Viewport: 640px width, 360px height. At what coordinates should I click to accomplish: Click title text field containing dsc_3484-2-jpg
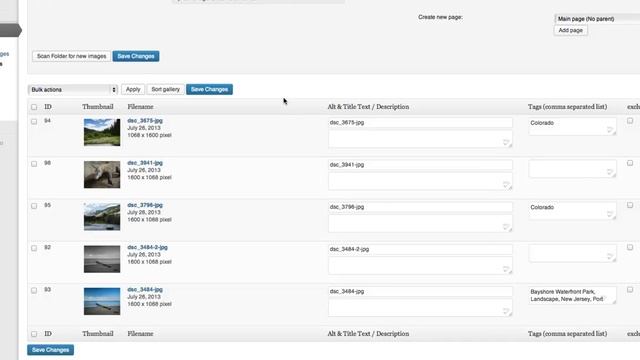click(420, 249)
